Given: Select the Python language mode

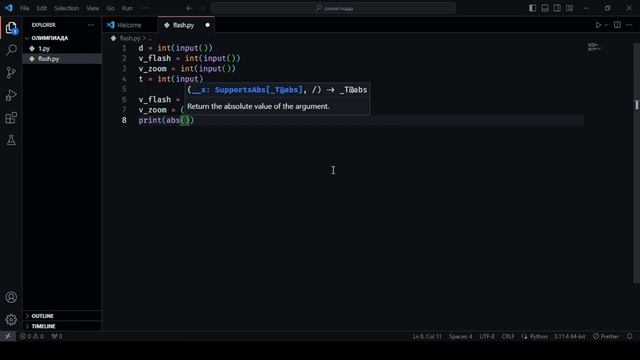Looking at the screenshot, I should 538,336.
